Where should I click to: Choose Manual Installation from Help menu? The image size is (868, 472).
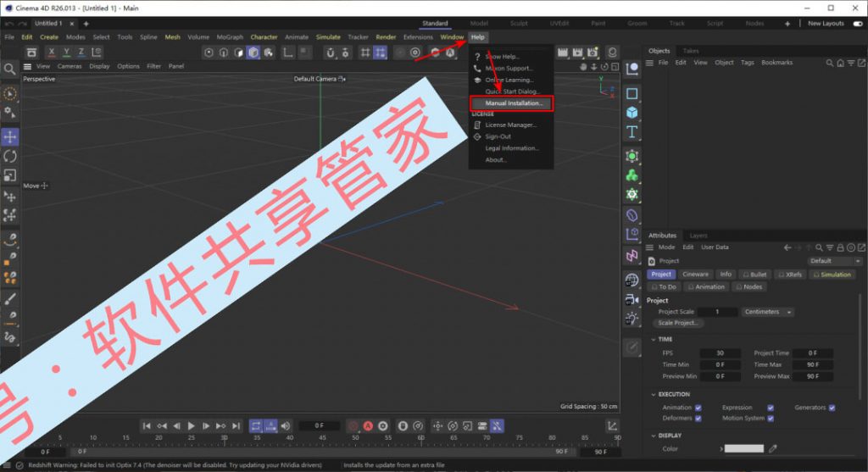pyautogui.click(x=511, y=103)
